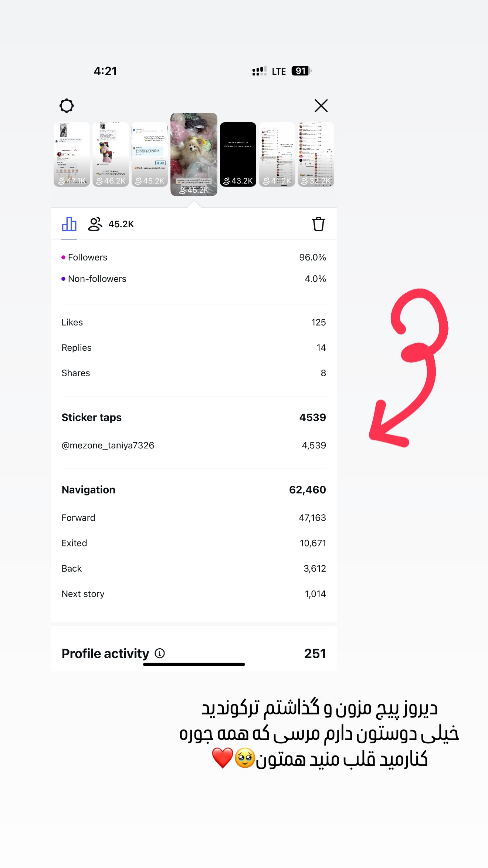Tap the trash delete story icon
The width and height of the screenshot is (488, 868).
[x=318, y=224]
